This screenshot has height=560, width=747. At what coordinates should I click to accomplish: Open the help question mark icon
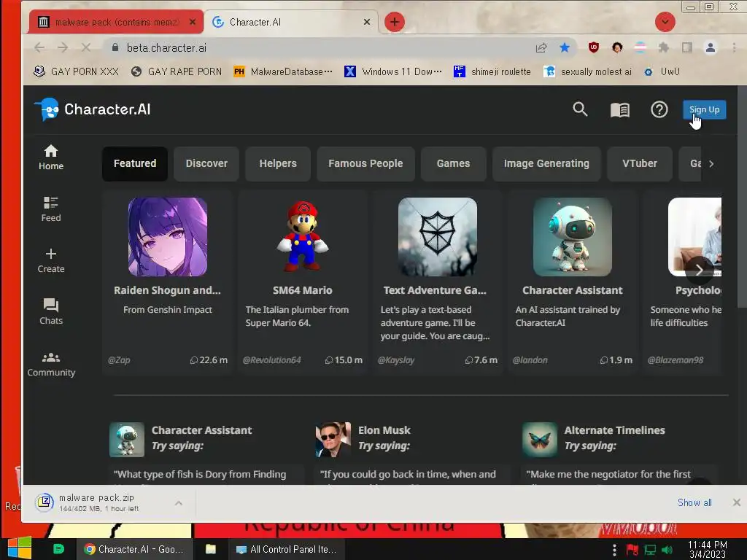pos(659,110)
